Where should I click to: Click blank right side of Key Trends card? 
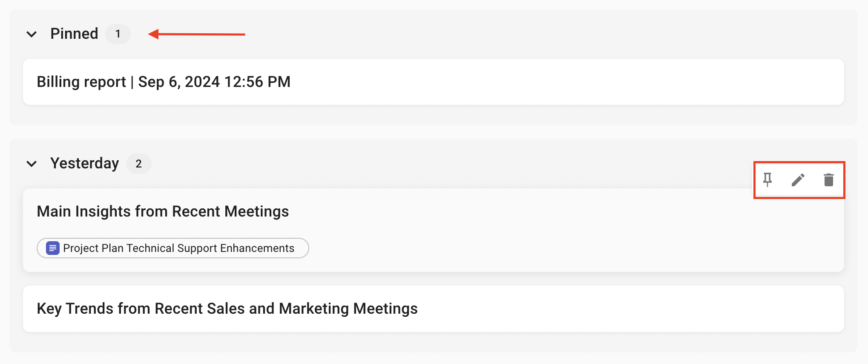point(639,309)
